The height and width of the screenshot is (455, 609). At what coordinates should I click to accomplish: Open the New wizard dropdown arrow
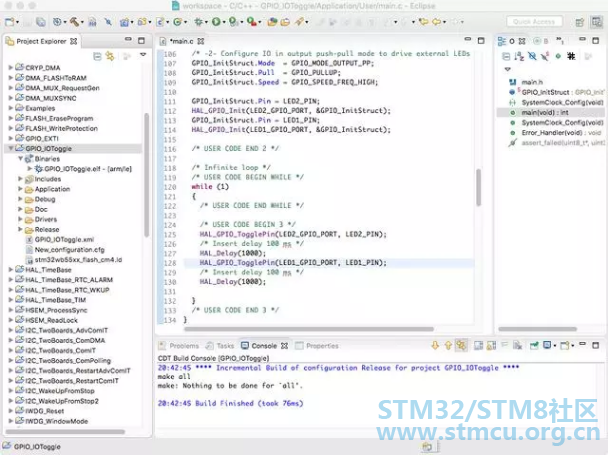tap(17, 22)
